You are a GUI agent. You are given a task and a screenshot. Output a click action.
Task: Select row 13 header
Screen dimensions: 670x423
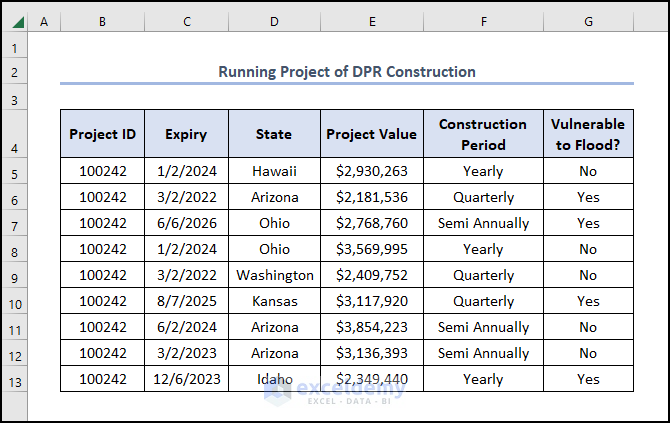(15, 379)
